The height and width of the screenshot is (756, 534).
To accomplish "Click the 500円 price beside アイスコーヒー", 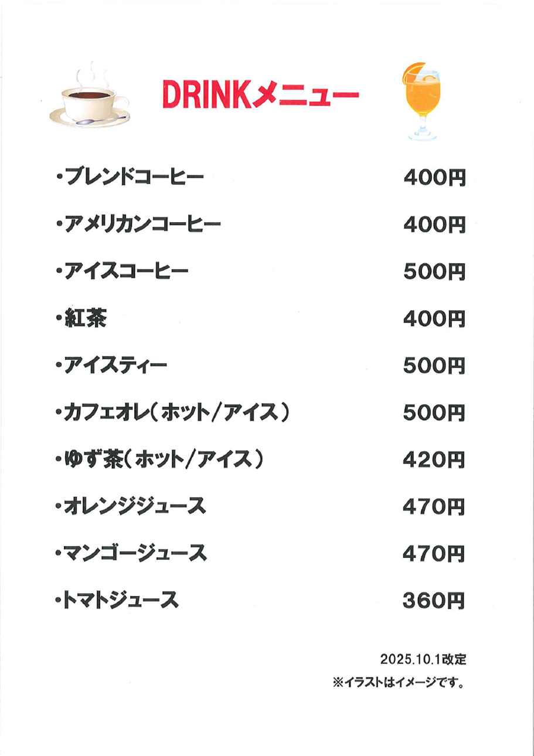I will tap(434, 272).
